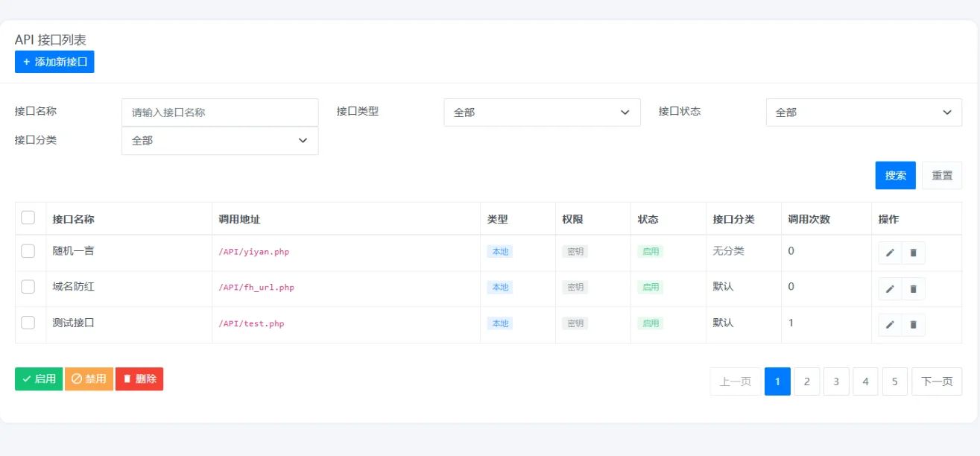Viewport: 980px width, 456px height.
Task: Click the batch 禁用 disable button
Action: [89, 379]
